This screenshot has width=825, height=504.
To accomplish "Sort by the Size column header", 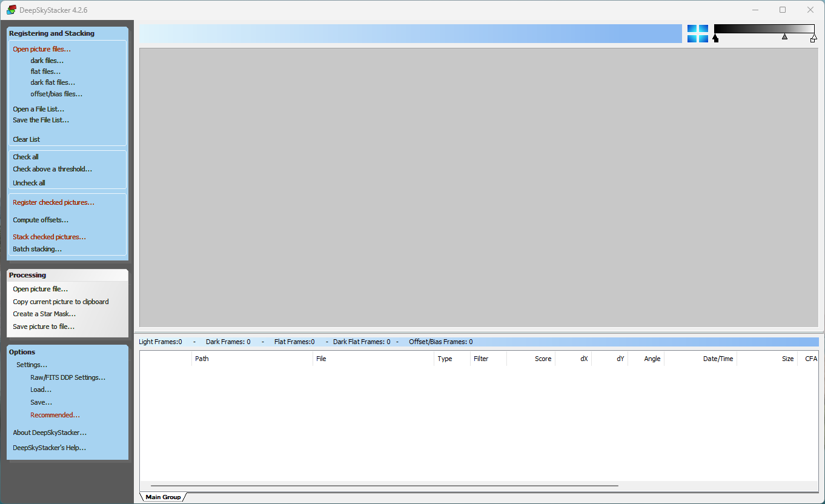I will point(767,359).
